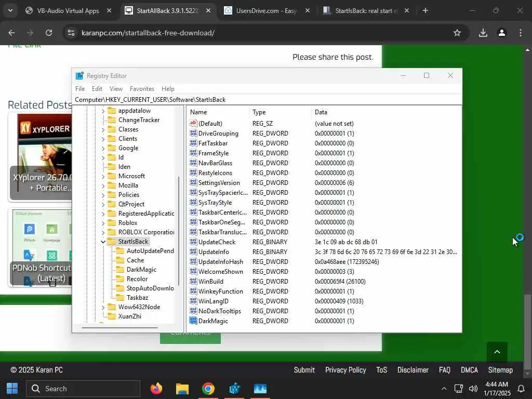
Task: Select the NavBarGlass DWORD value
Action: [215, 163]
